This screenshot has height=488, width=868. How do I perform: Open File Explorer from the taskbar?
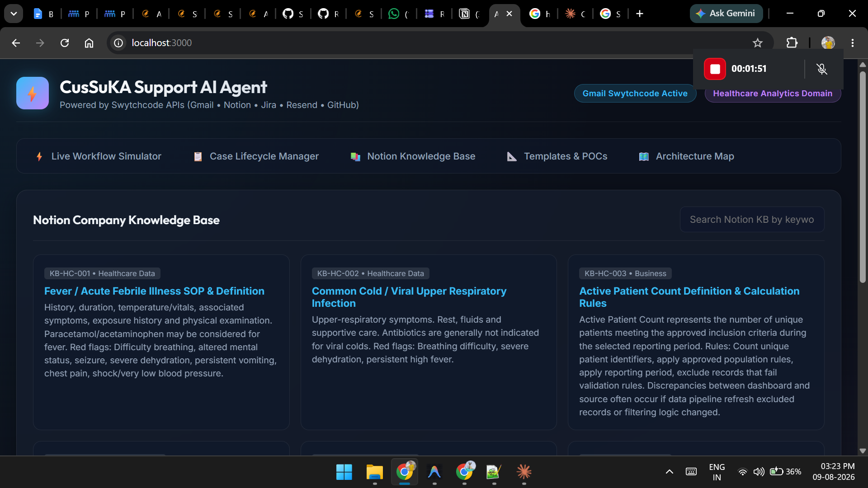[x=374, y=472]
